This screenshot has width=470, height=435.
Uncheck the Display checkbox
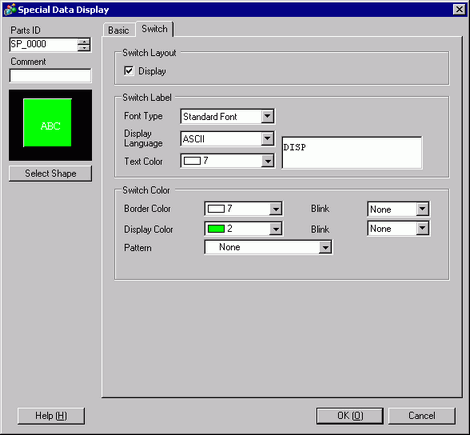[129, 71]
